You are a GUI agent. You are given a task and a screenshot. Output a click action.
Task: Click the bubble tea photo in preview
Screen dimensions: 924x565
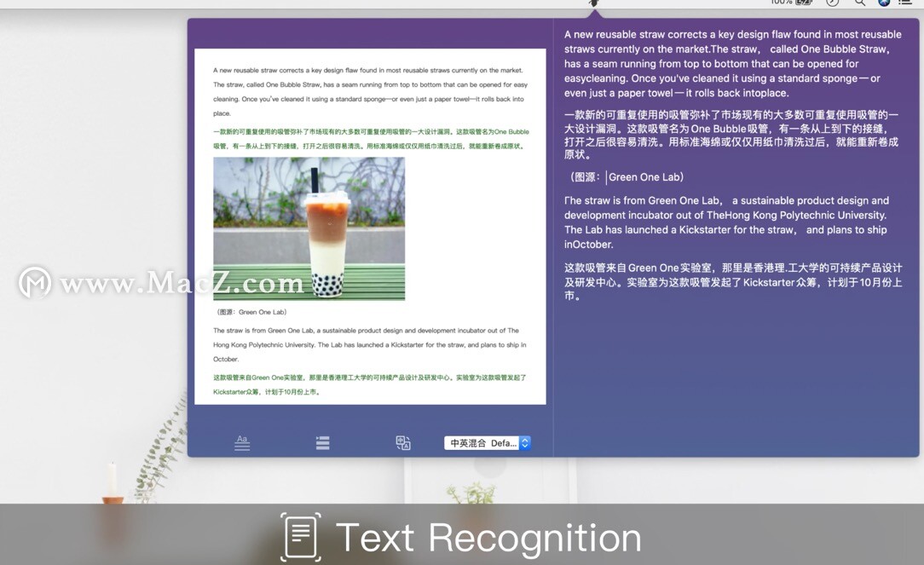309,228
